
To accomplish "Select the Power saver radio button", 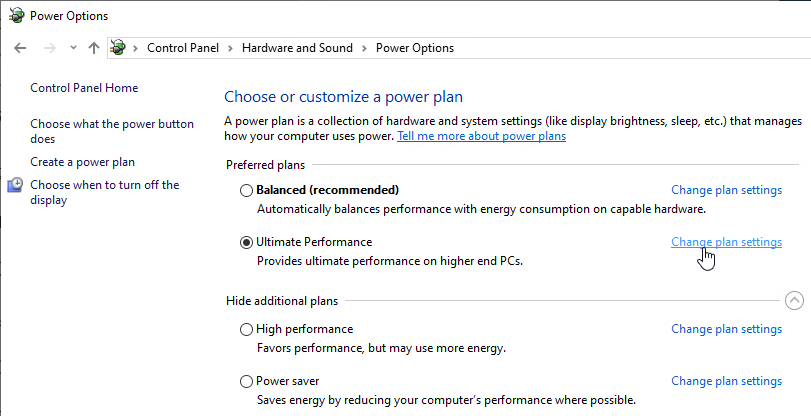I will [x=246, y=382].
